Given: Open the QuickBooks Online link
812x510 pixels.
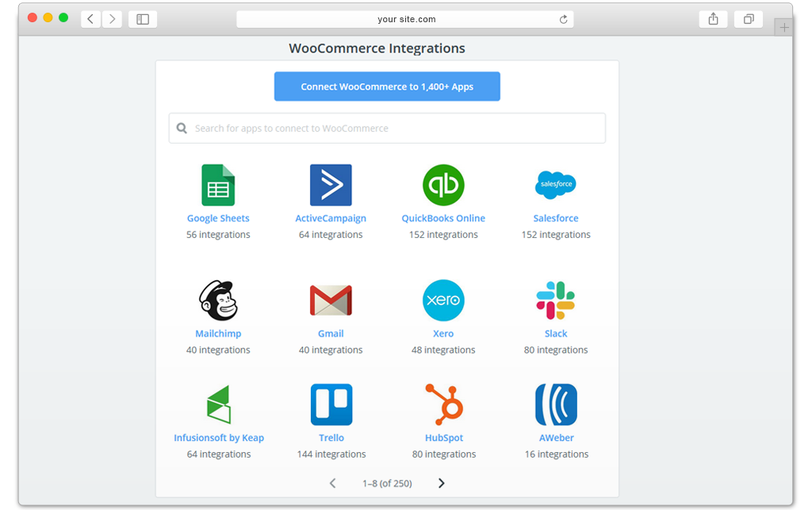Looking at the screenshot, I should tap(443, 218).
